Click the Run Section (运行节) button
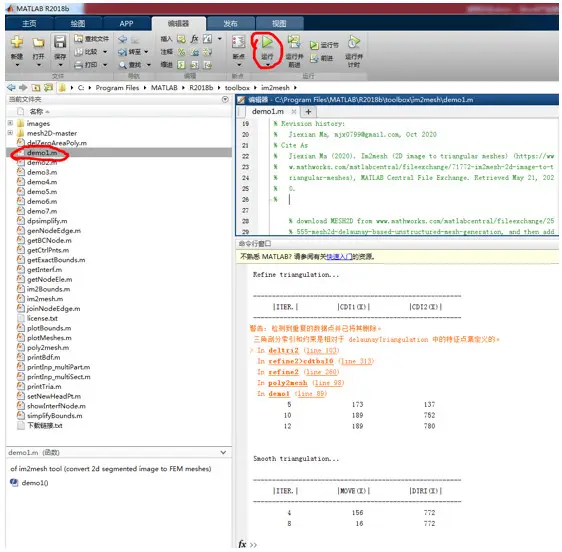The width and height of the screenshot is (562, 552). click(324, 45)
